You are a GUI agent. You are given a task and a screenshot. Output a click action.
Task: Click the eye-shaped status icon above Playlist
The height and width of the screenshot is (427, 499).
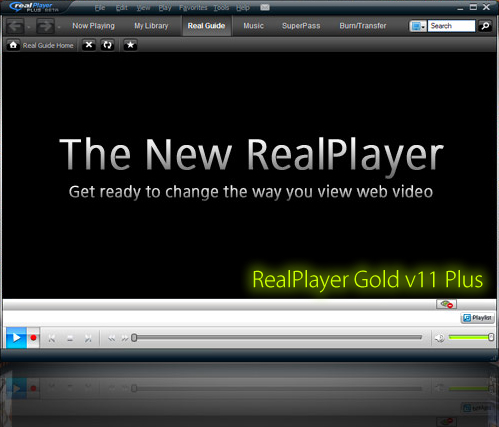click(447, 304)
